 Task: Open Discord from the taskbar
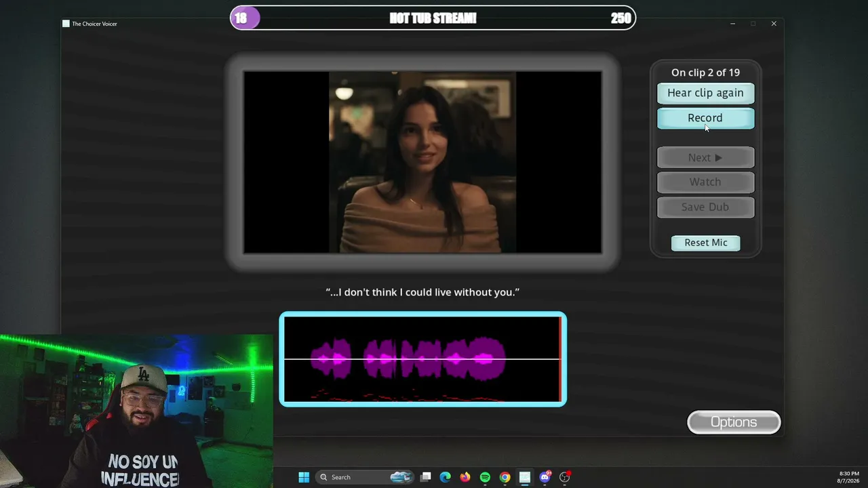click(x=545, y=477)
